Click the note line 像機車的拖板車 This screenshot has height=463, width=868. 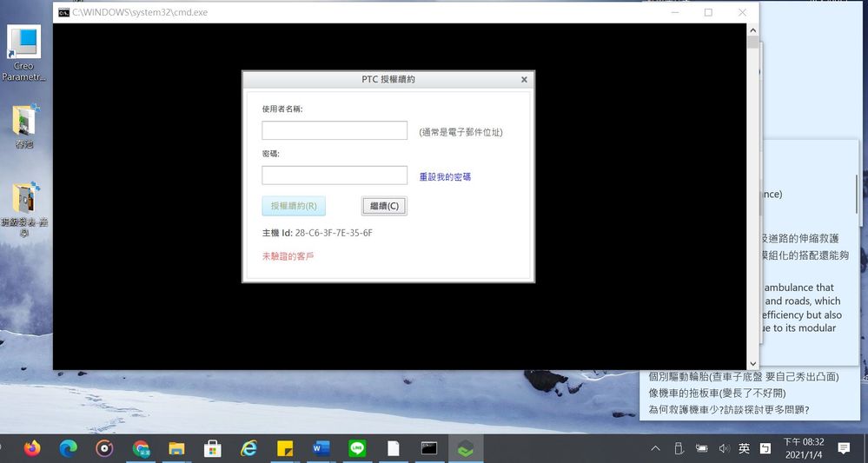[x=717, y=394]
